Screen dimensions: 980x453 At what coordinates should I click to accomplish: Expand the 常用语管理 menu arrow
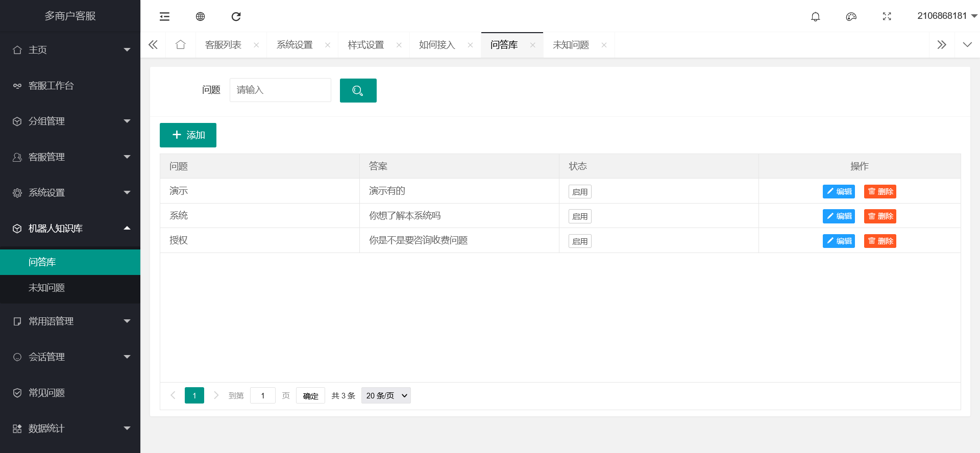tap(127, 321)
